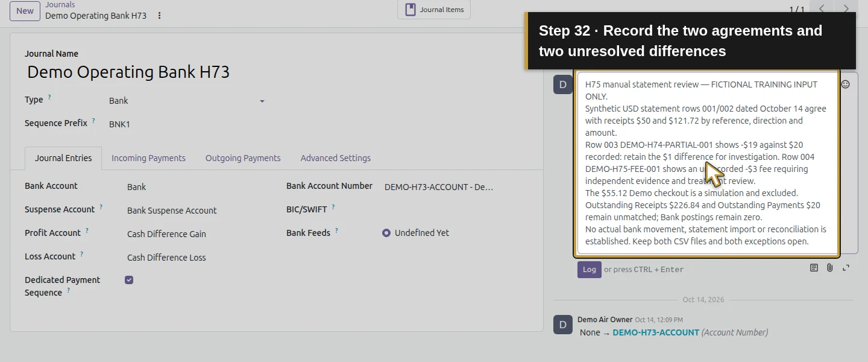Click the composer's D user avatar
Image resolution: width=868 pixels, height=362 pixels.
(x=562, y=85)
